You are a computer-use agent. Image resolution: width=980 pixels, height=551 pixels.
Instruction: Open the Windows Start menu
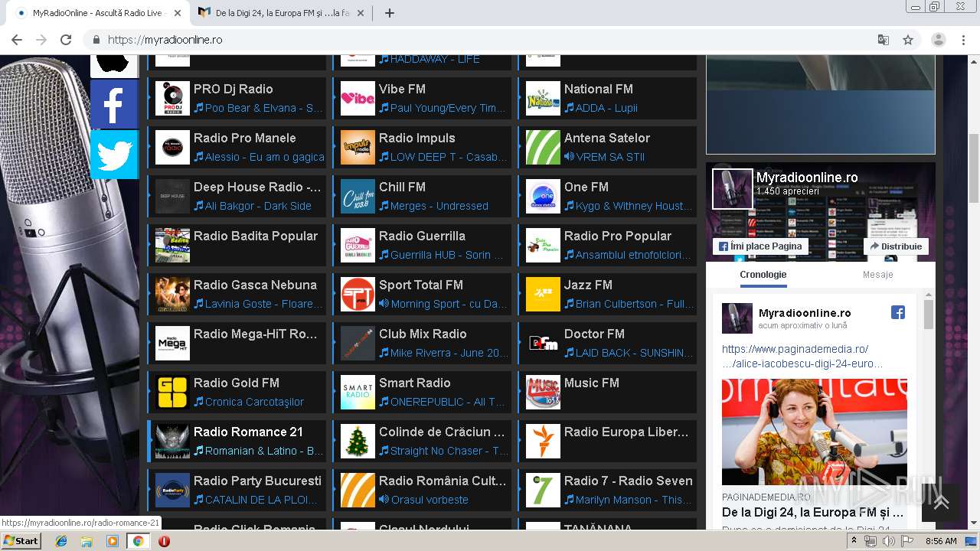(21, 541)
